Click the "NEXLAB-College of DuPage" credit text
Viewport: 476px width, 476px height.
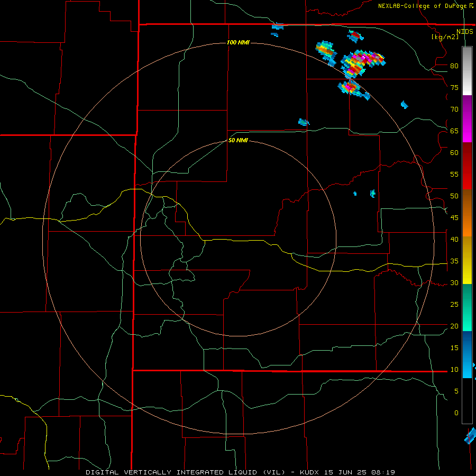point(423,6)
